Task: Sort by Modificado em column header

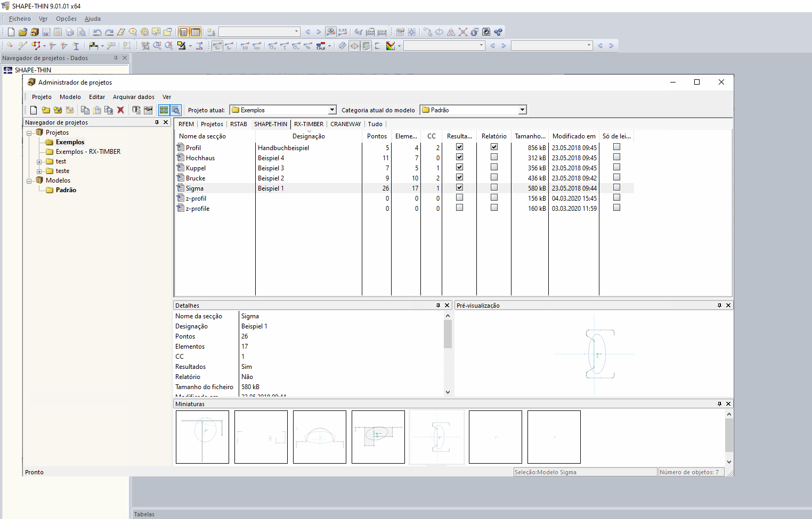Action: click(x=574, y=136)
